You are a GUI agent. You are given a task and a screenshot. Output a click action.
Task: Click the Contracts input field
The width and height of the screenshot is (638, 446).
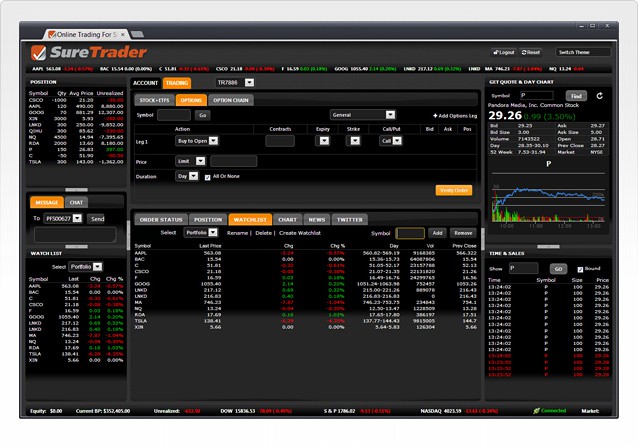pos(280,141)
